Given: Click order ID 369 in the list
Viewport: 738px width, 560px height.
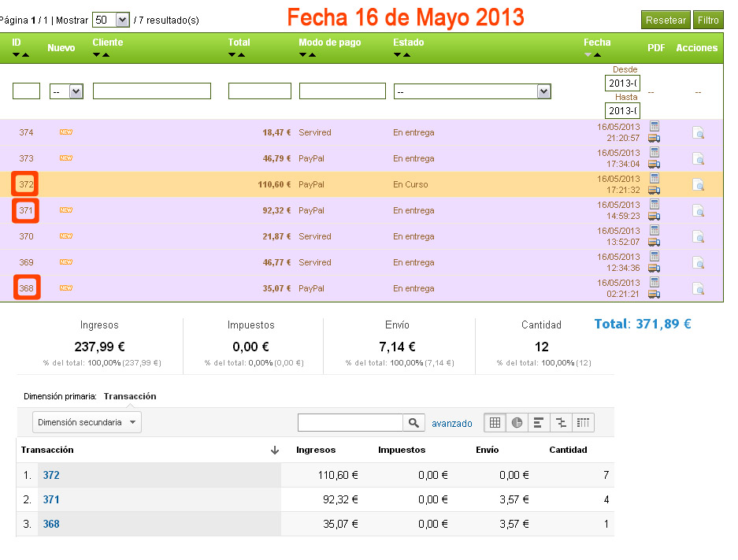Looking at the screenshot, I should click(26, 262).
